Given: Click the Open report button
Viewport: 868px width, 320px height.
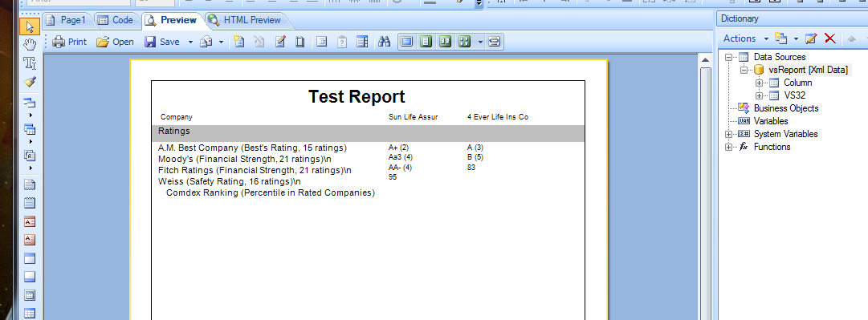Looking at the screenshot, I should coord(115,42).
